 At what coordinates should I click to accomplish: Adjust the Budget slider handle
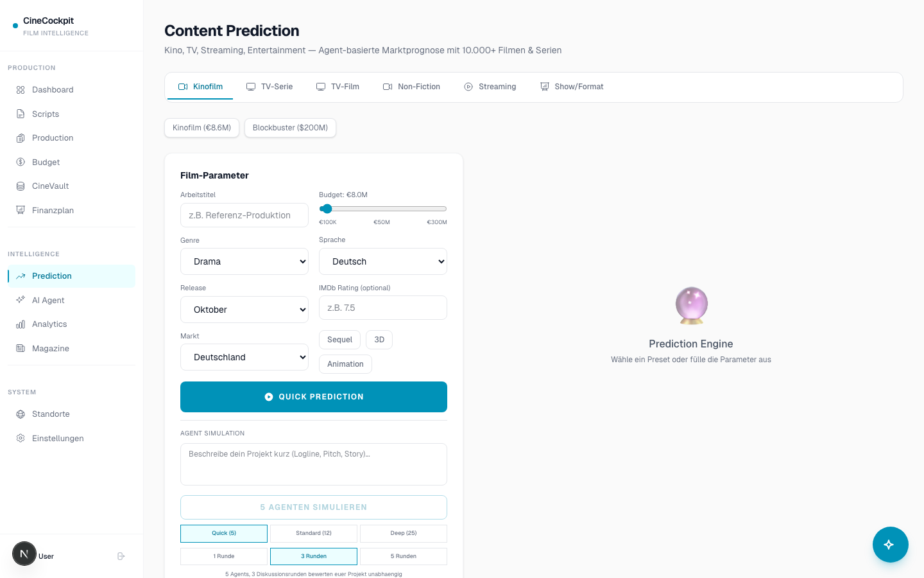[327, 209]
